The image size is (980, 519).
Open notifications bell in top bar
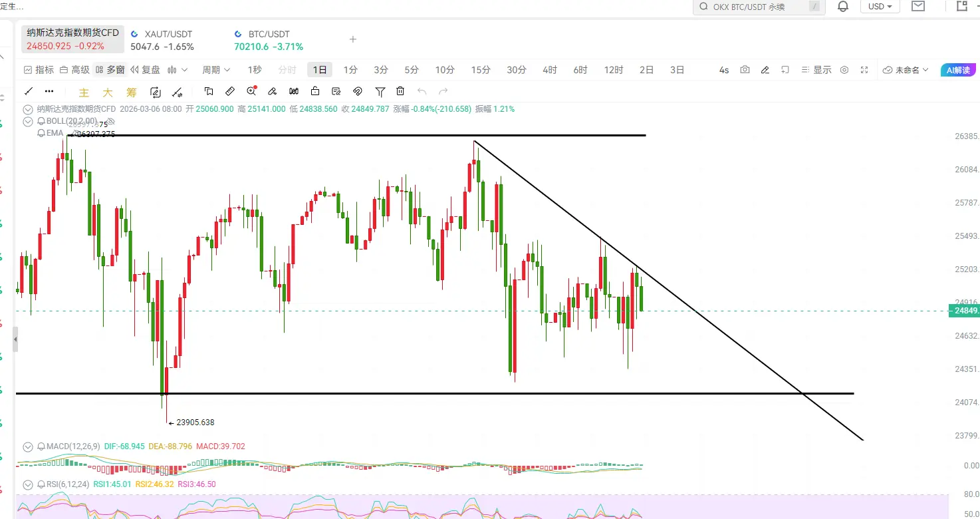[x=843, y=7]
